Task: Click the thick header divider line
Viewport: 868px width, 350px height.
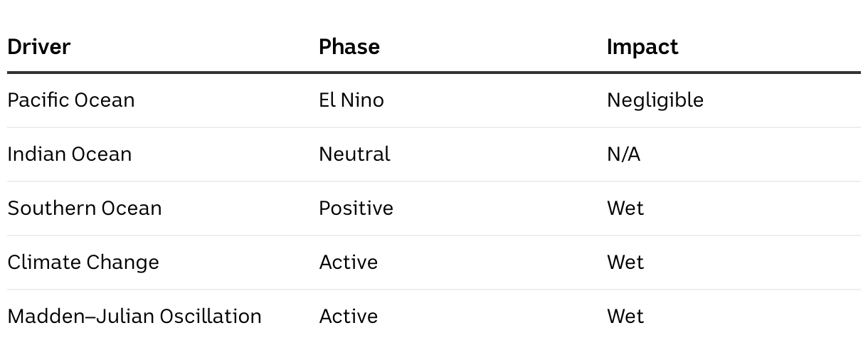Action: click(x=434, y=73)
